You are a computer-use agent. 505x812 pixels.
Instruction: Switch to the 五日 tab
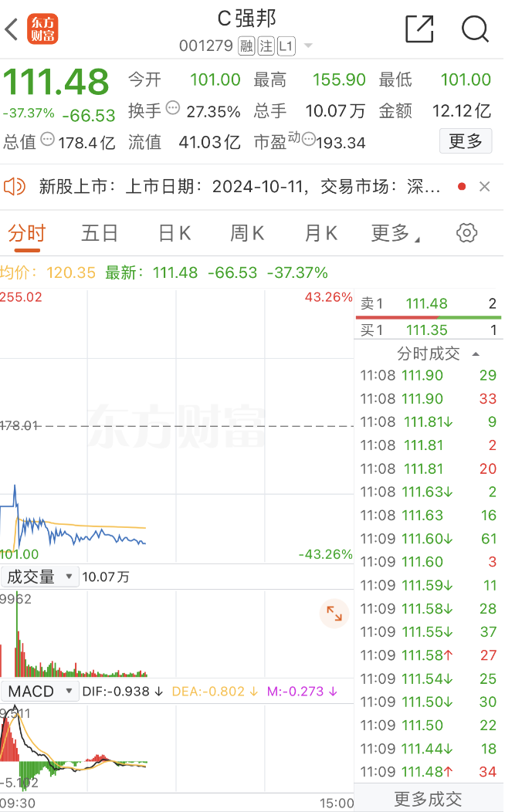tap(100, 233)
